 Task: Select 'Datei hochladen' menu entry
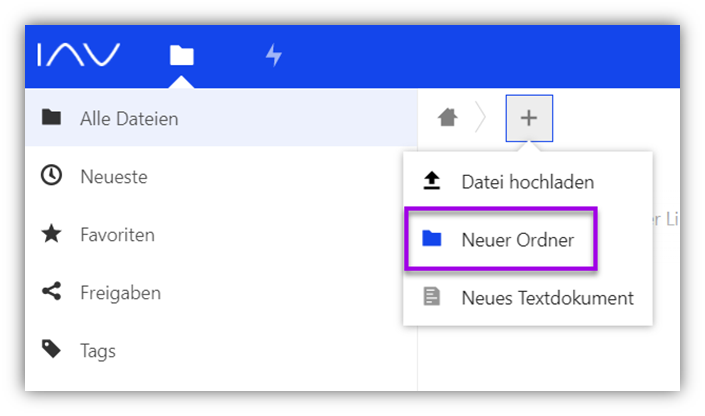pyautogui.click(x=527, y=182)
